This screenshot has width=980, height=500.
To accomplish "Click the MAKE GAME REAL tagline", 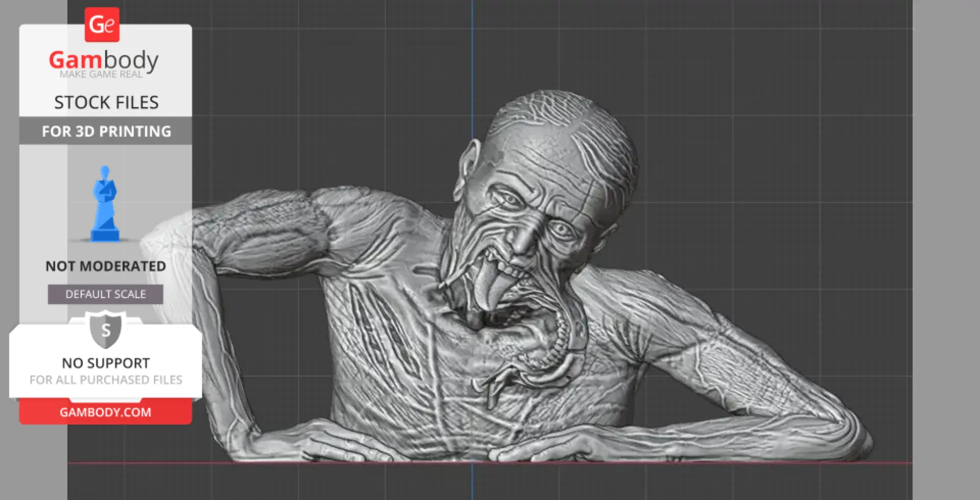I will tap(101, 73).
